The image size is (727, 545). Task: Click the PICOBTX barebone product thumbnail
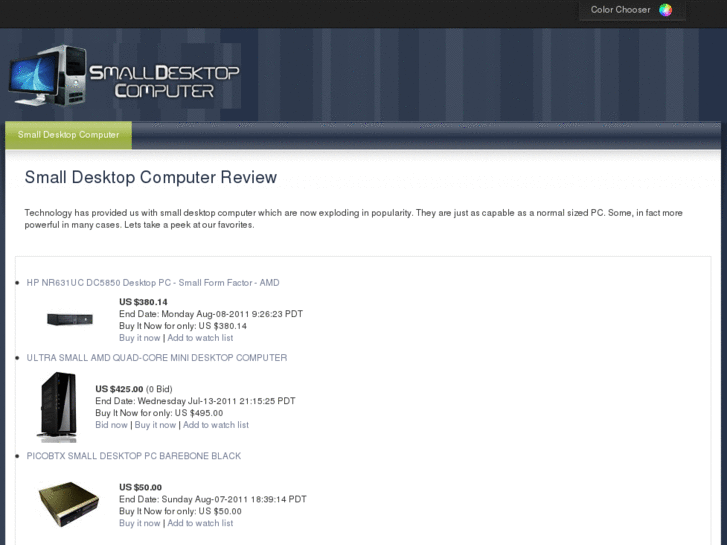[x=69, y=504]
